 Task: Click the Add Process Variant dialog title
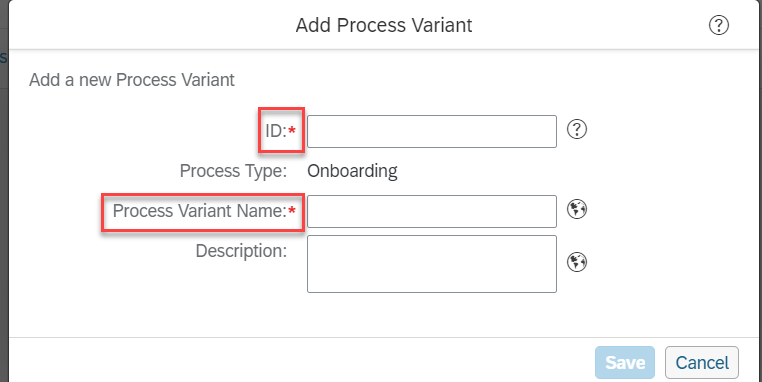384,25
